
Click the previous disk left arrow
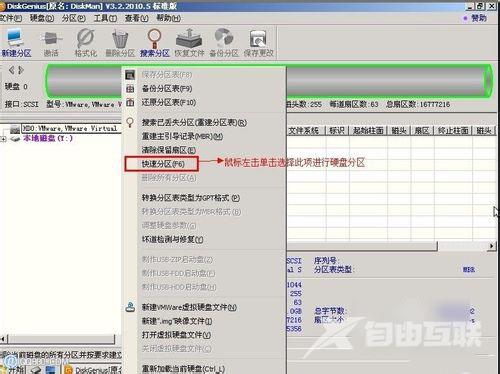[11, 70]
